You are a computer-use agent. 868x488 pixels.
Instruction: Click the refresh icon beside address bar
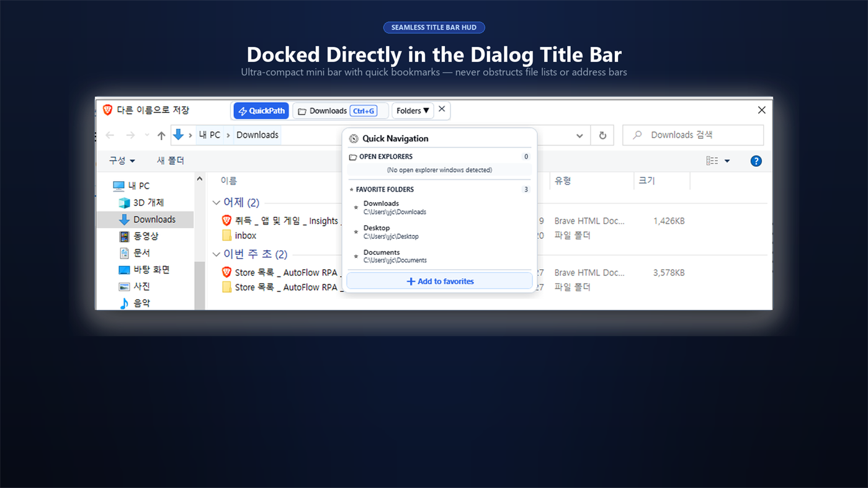[x=602, y=135]
